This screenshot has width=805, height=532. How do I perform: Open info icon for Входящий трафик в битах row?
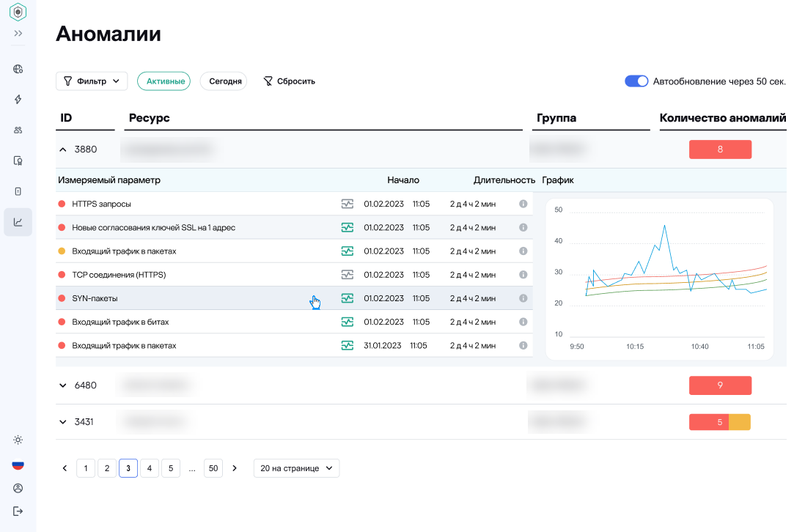point(523,322)
